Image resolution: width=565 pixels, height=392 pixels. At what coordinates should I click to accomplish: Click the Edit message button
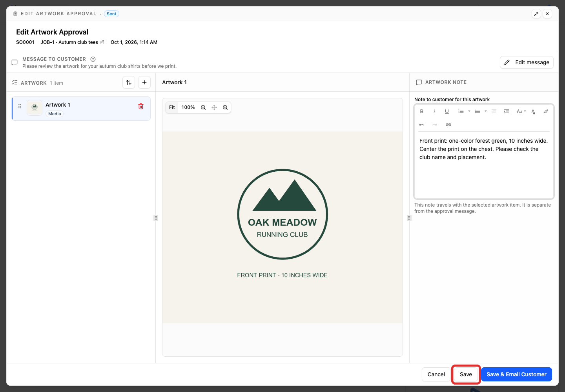pyautogui.click(x=527, y=62)
